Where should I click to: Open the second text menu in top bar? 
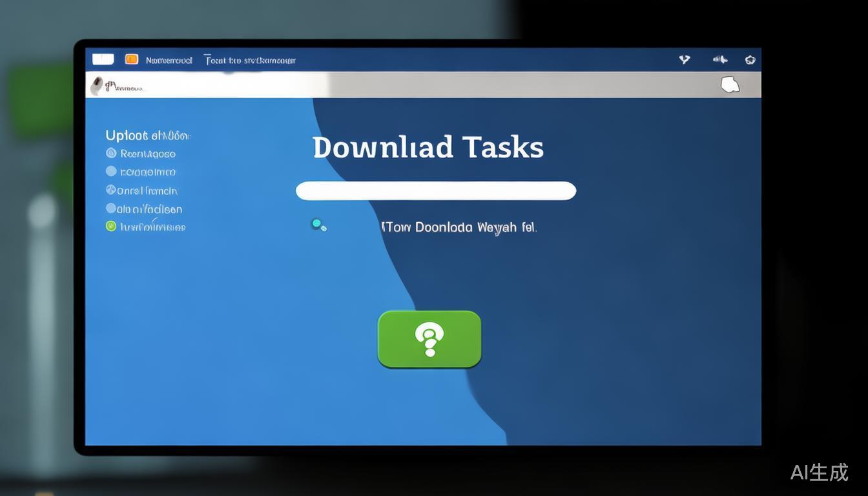click(250, 60)
